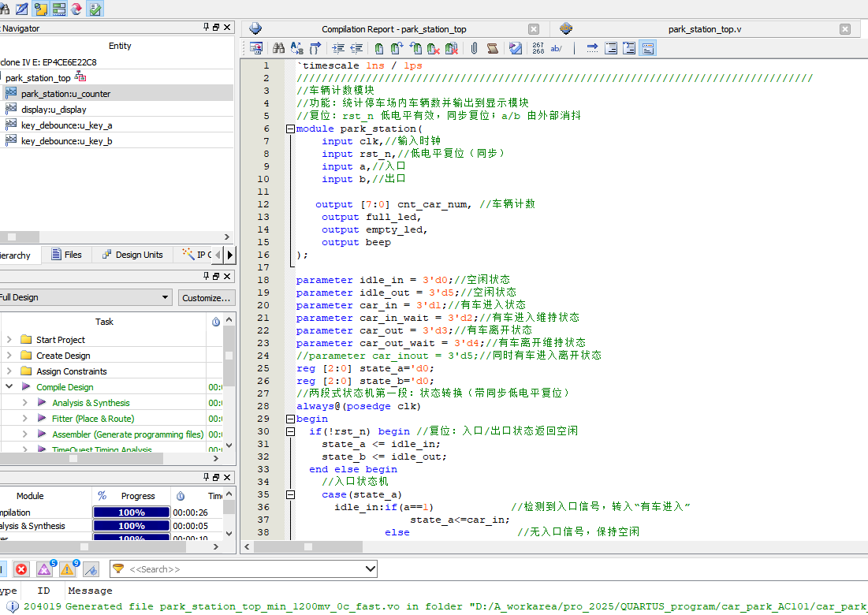This screenshot has height=615, width=868.
Task: Click the go to line arrow icon
Action: tap(592, 48)
